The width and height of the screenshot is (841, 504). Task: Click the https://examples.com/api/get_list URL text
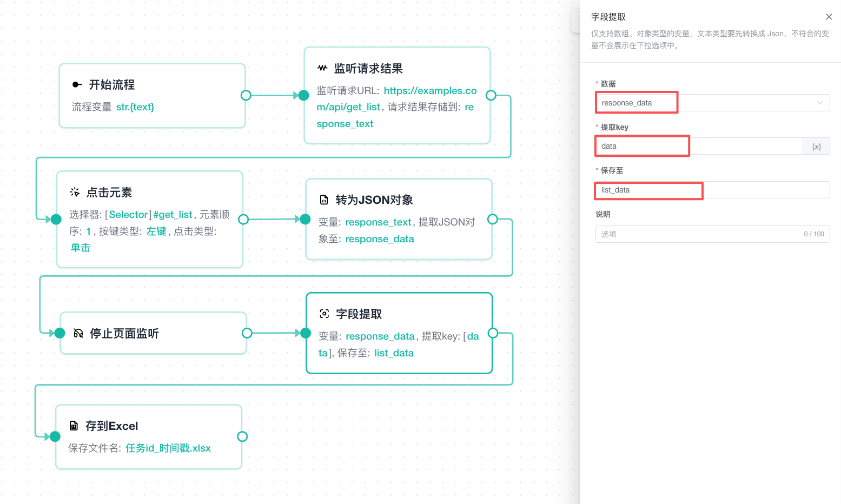(x=397, y=99)
